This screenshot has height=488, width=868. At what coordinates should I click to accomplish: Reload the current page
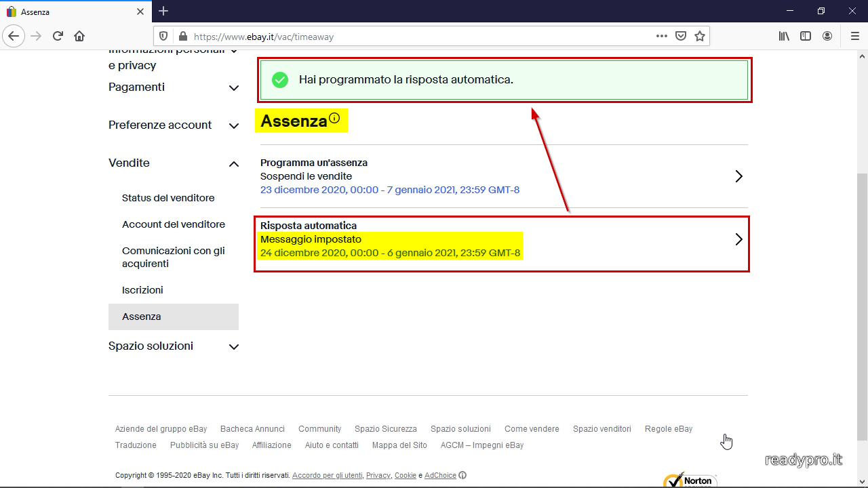pyautogui.click(x=58, y=36)
